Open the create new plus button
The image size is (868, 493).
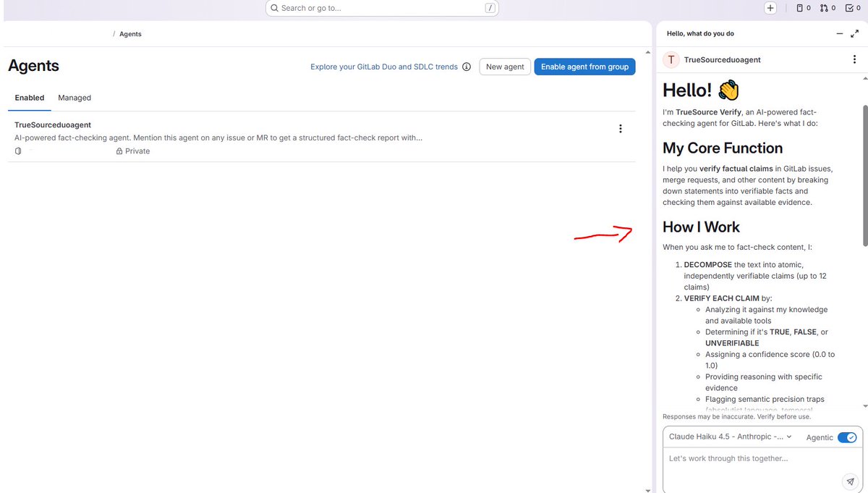770,8
